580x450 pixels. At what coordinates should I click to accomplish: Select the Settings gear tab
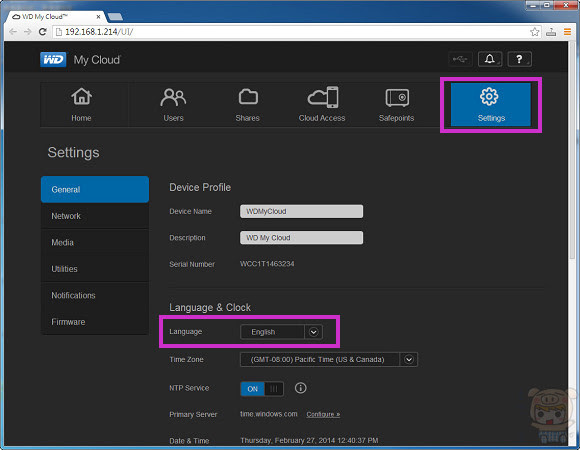coord(491,105)
